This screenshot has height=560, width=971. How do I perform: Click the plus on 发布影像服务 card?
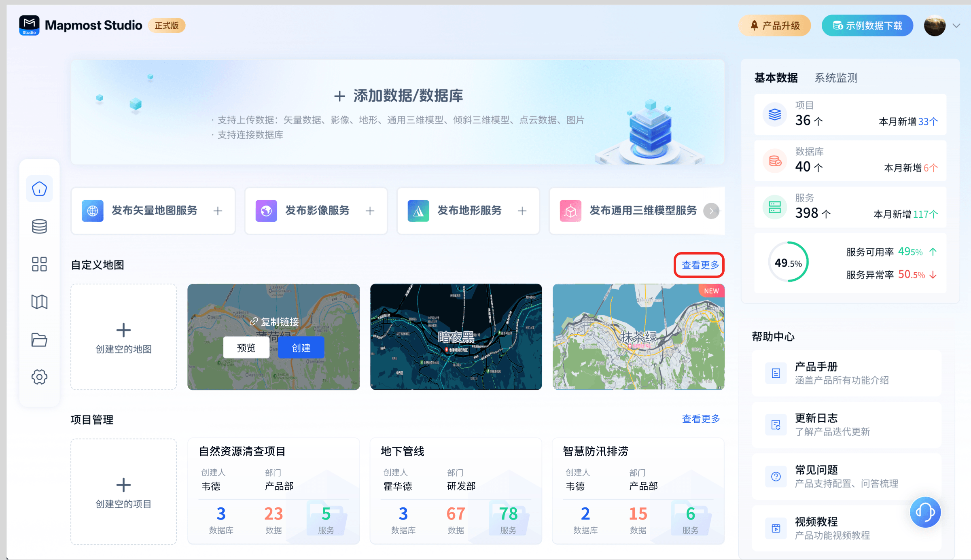click(x=370, y=211)
